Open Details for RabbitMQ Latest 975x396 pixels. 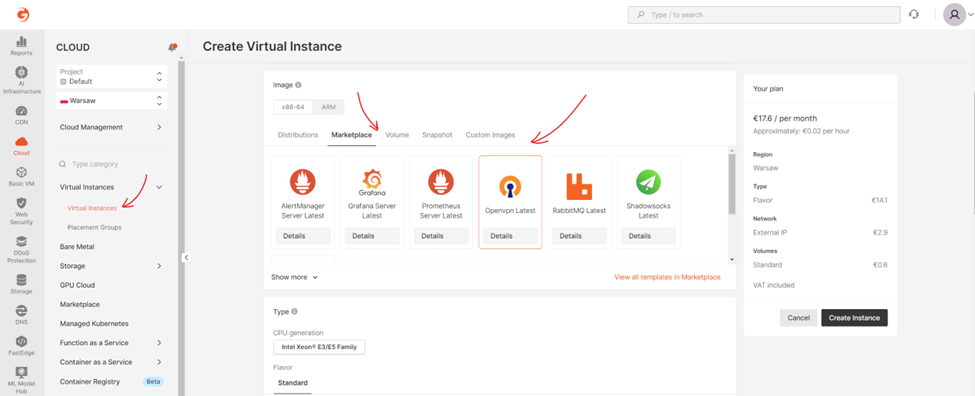pyautogui.click(x=580, y=236)
